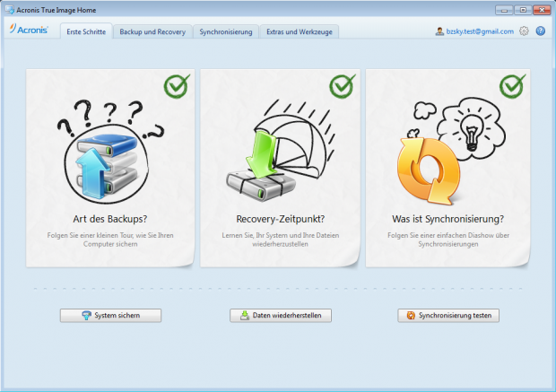Click the System sichern button
Image resolution: width=556 pixels, height=392 pixels.
click(110, 316)
